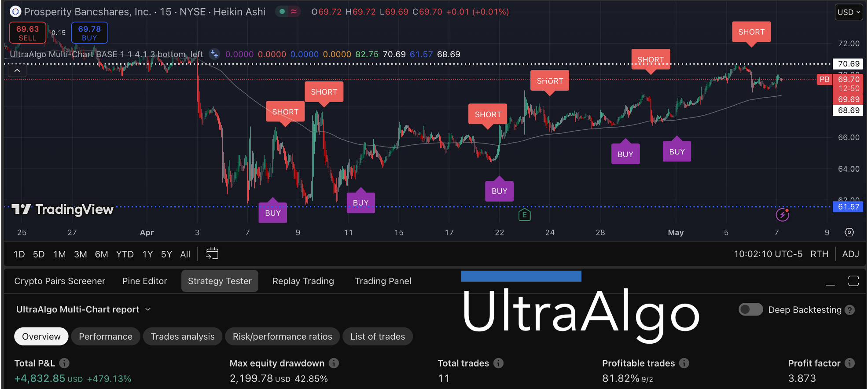Click the SHORT signal label near April 9

[x=324, y=92]
